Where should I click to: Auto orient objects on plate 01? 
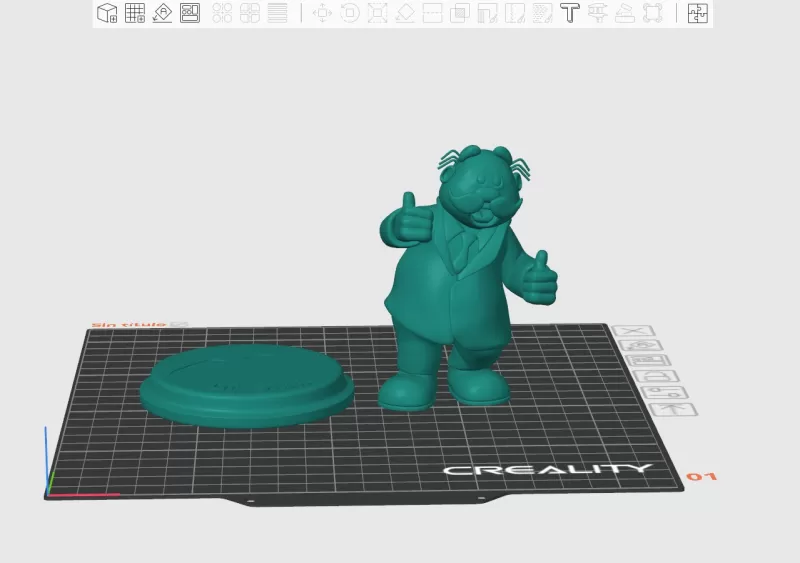641,346
